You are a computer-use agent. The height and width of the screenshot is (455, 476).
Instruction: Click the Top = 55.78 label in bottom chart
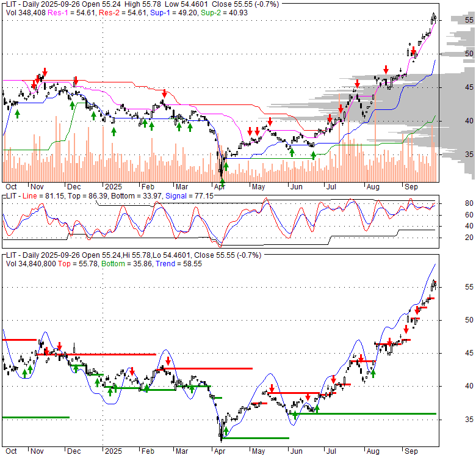click(78, 264)
